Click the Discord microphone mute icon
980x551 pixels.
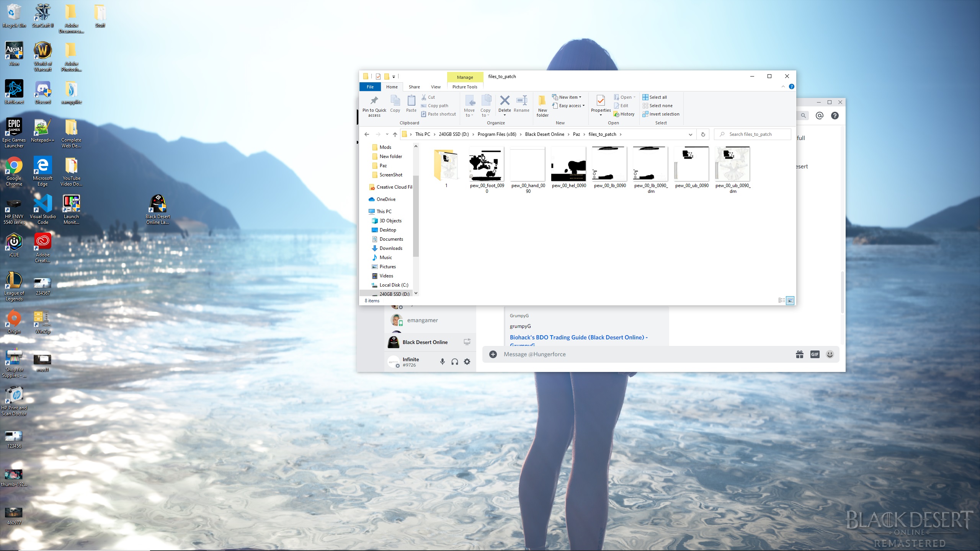[x=443, y=362]
